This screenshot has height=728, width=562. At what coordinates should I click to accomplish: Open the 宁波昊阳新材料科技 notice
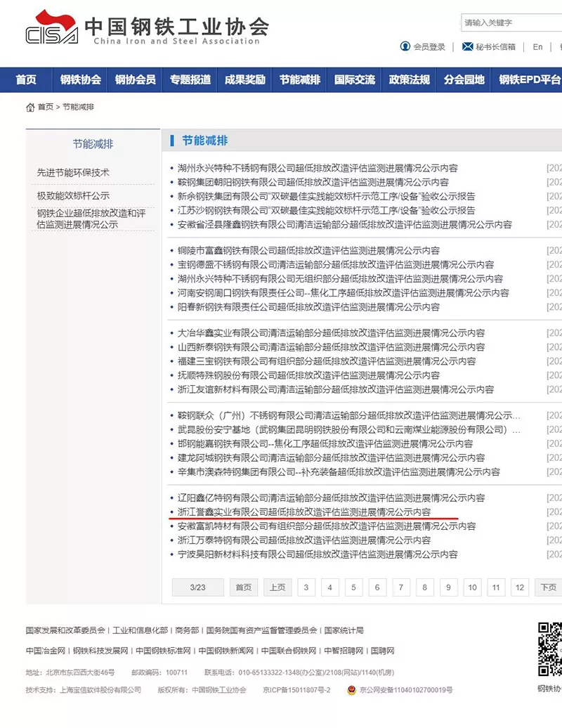tap(318, 555)
